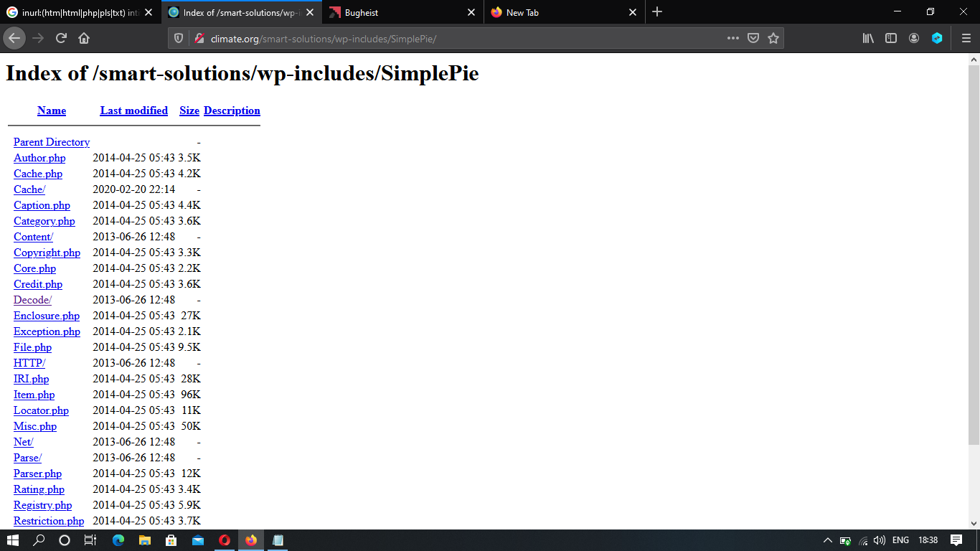Launch Microsoft Edge from taskbar
This screenshot has width=980, height=551.
(118, 540)
